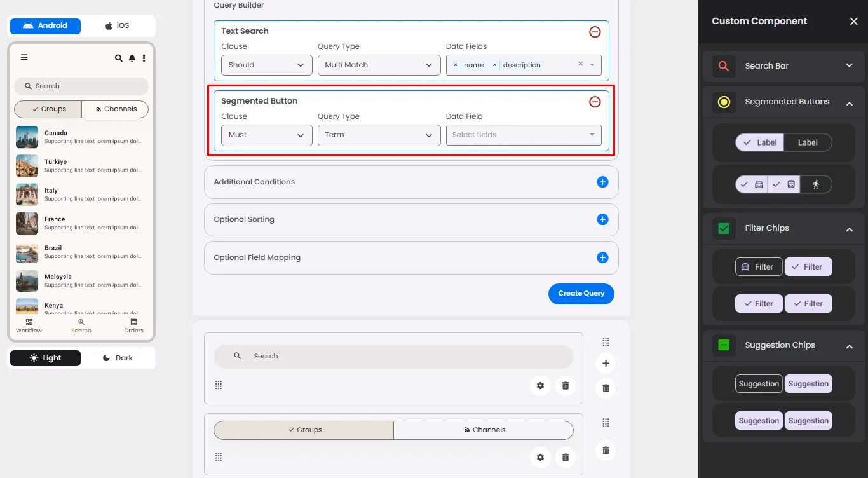The image size is (868, 478).
Task: Delete the Groups/Channels segmented component
Action: (566, 457)
